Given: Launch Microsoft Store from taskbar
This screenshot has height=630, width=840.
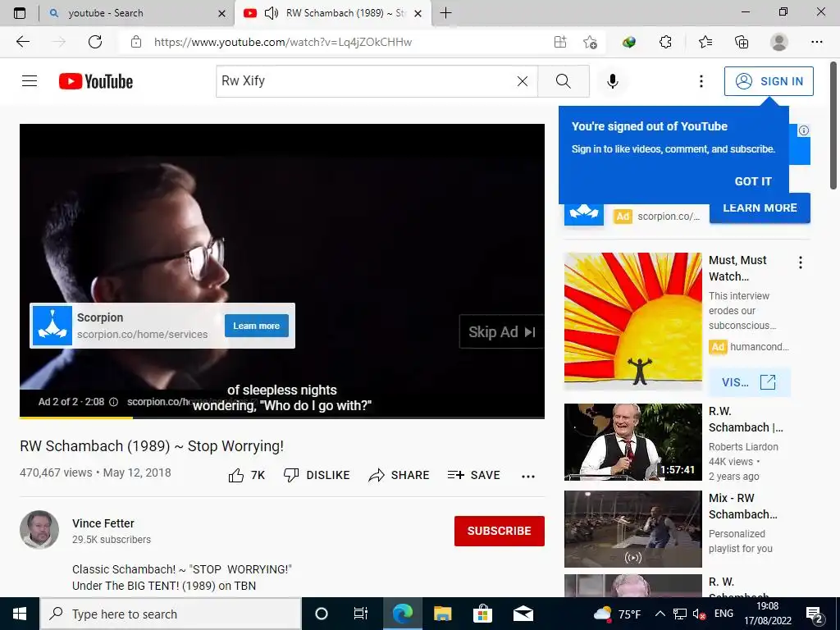Looking at the screenshot, I should click(x=482, y=614).
